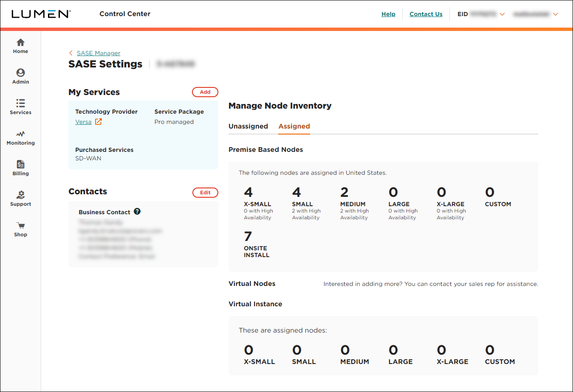Click the Business Contact help question icon
The height and width of the screenshot is (392, 573).
pyautogui.click(x=137, y=211)
